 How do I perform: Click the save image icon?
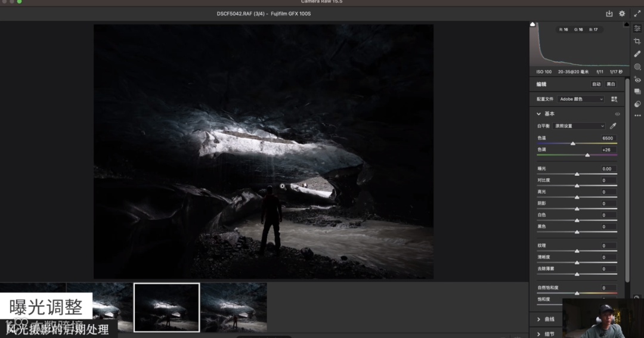click(x=609, y=14)
